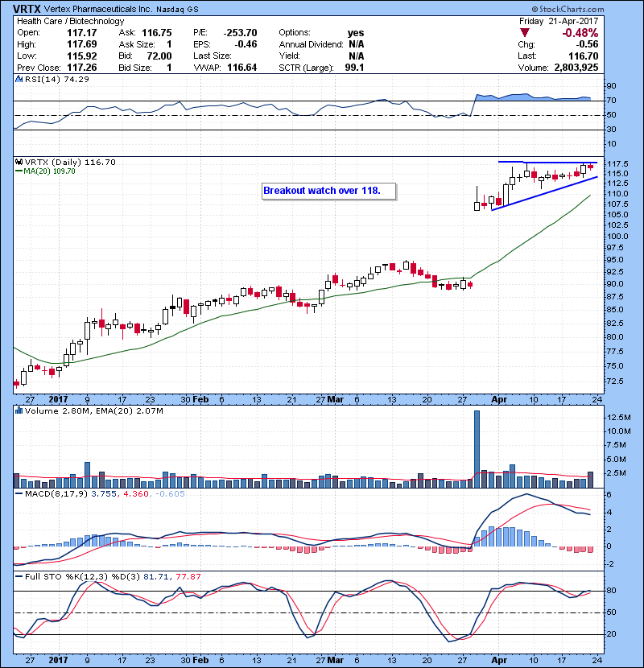Screen dimensions: 644x668
Task: Click the Volume value 2,803,925
Action: [576, 68]
